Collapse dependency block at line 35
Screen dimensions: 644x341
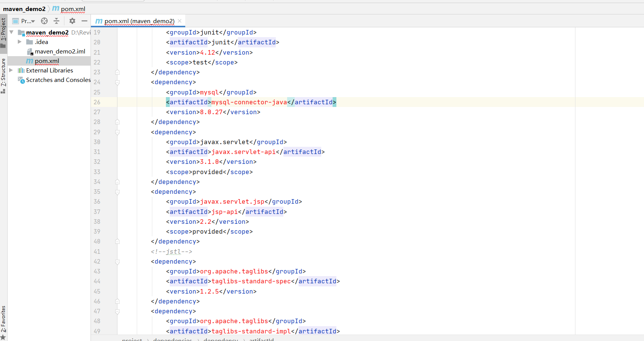pyautogui.click(x=117, y=192)
